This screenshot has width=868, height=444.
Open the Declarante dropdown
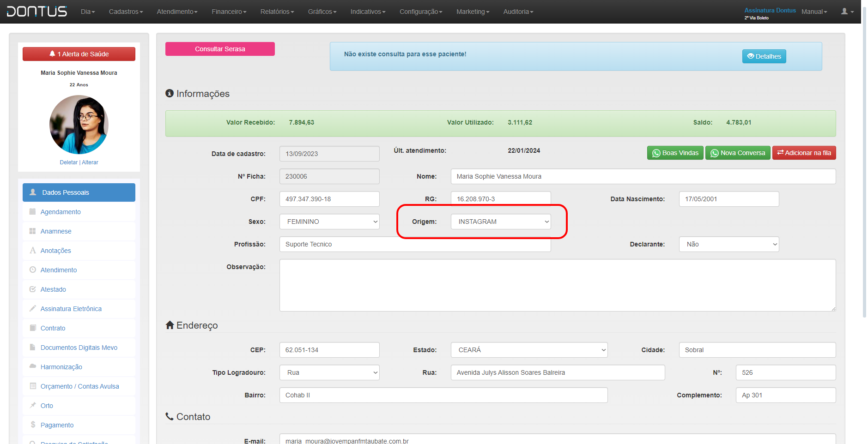click(x=729, y=244)
